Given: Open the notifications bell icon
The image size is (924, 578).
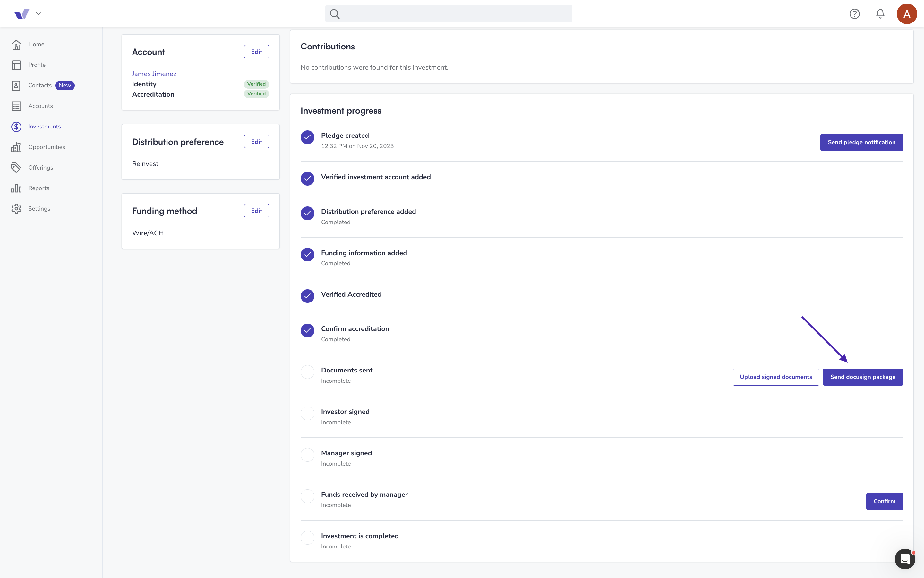Looking at the screenshot, I should point(880,14).
